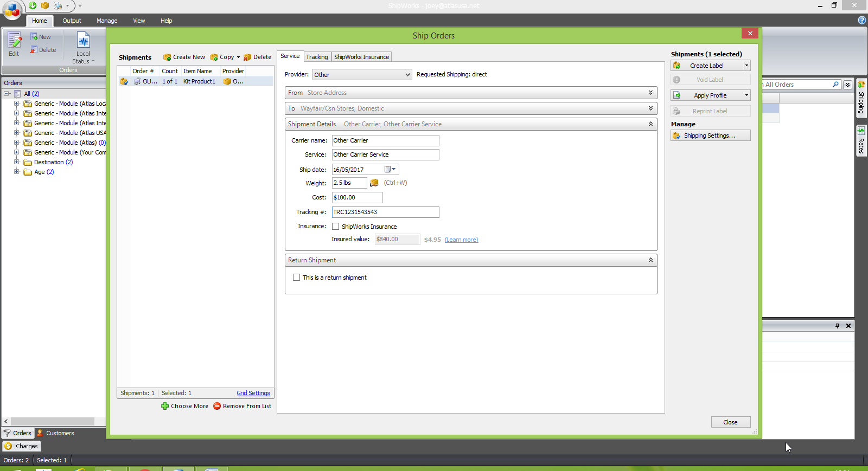Collapse the All (2) tree node

click(7, 94)
